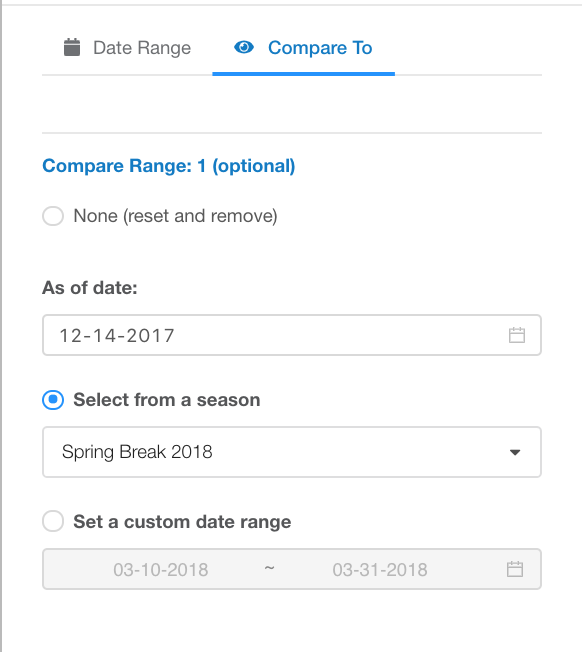Image resolution: width=582 pixels, height=652 pixels.
Task: Click calendar icon in custom date range field
Action: click(515, 569)
